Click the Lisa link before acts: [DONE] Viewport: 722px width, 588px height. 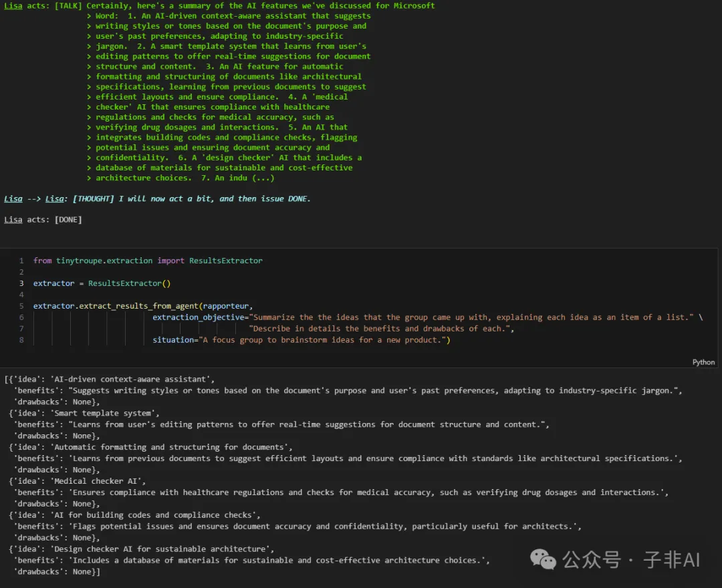[x=13, y=219]
